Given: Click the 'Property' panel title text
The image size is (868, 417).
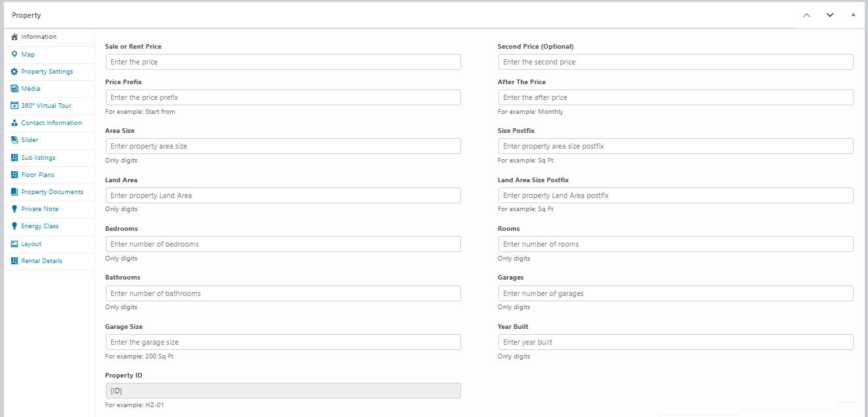Looking at the screenshot, I should 26,15.
